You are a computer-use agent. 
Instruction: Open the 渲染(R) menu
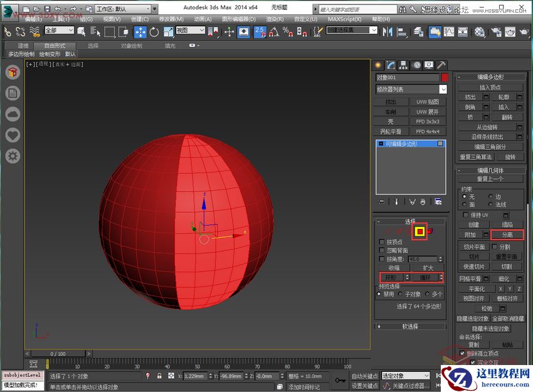pyautogui.click(x=276, y=19)
